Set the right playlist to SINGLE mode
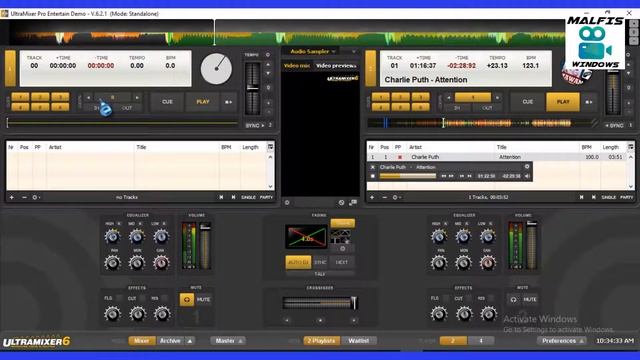640x360 pixels. coord(609,197)
